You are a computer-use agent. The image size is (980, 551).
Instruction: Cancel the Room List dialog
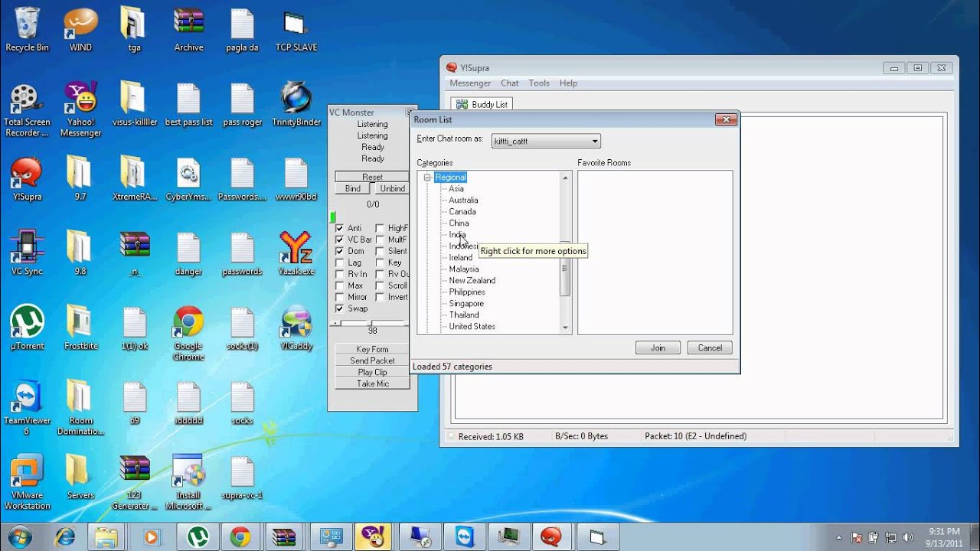point(710,347)
